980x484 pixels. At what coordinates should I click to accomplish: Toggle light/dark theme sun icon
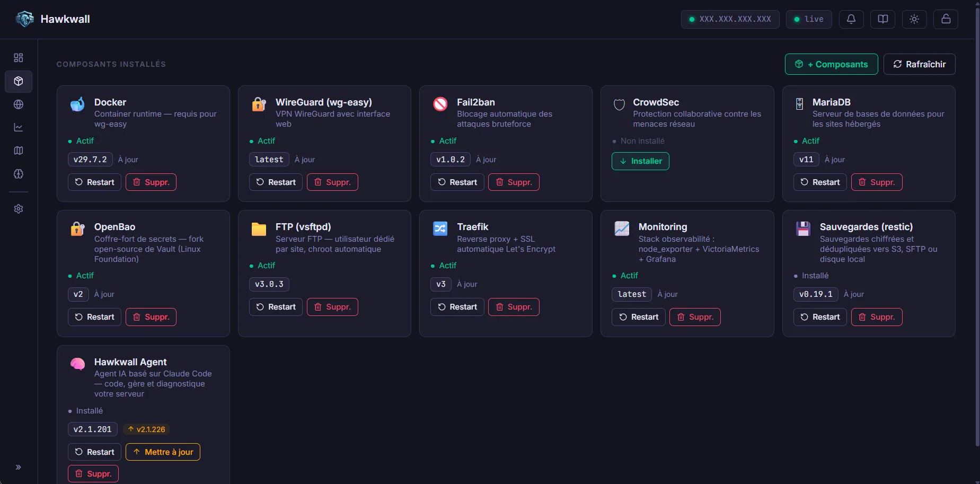coord(914,19)
